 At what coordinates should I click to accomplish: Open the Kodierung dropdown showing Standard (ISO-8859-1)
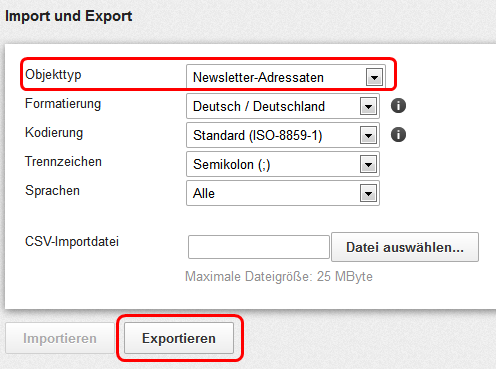pyautogui.click(x=283, y=135)
